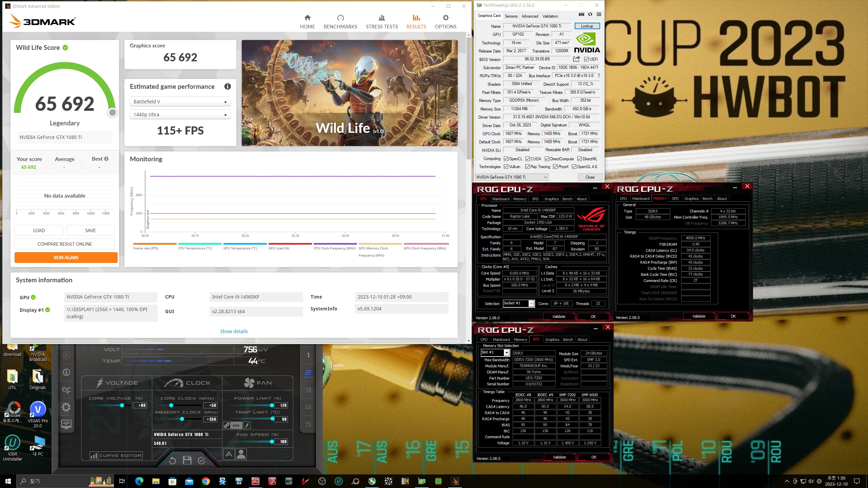Click the Lookup button in GPU-Z
This screenshot has height=488, width=868.
587,26
